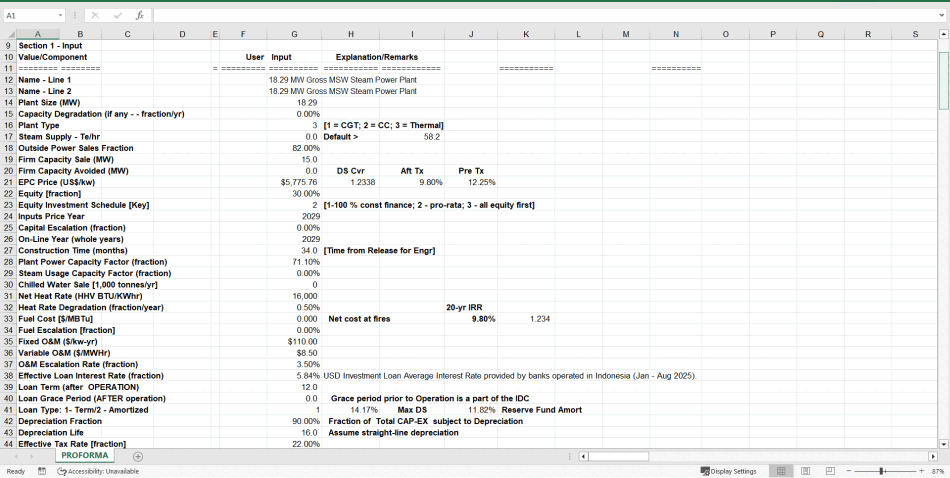Switch to Page Layout view icon
Viewport: 950px width, 478px height.
(x=805, y=471)
